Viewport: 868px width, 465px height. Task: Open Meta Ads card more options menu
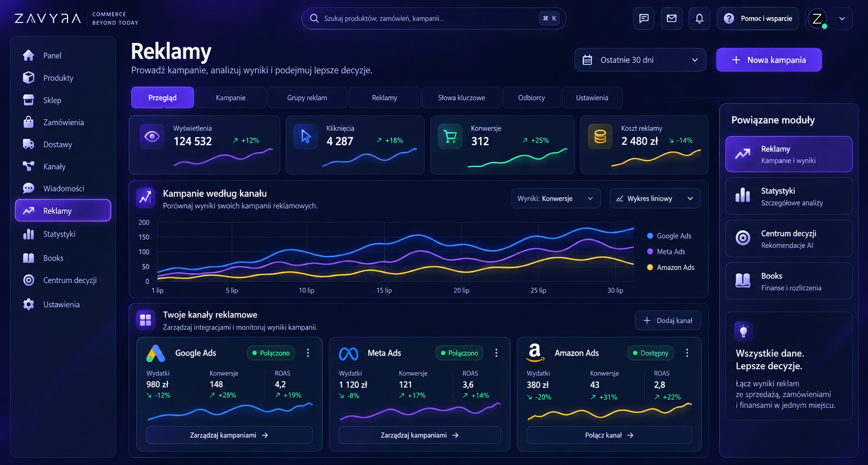click(x=496, y=353)
